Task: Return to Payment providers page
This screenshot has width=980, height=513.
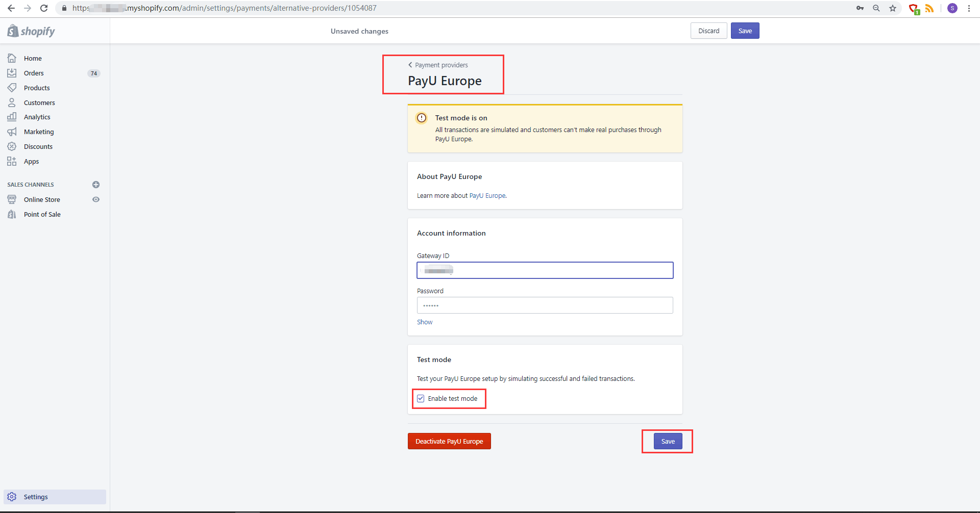Action: [438, 65]
